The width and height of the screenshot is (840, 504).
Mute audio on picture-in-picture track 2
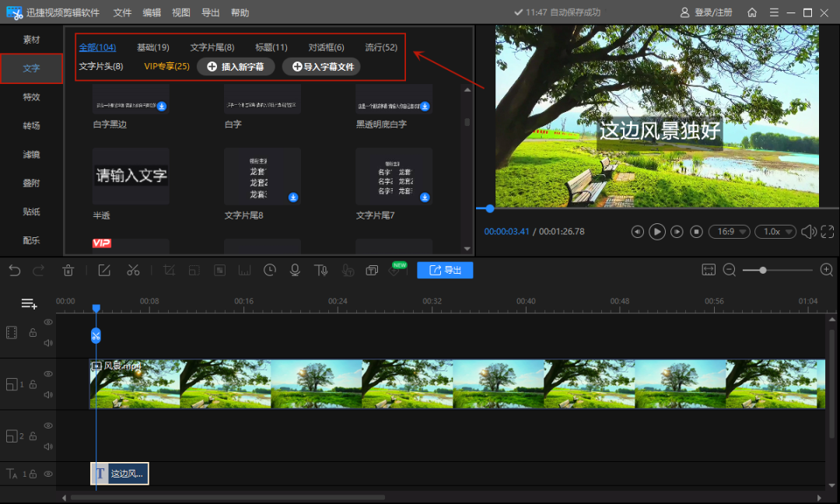48,446
